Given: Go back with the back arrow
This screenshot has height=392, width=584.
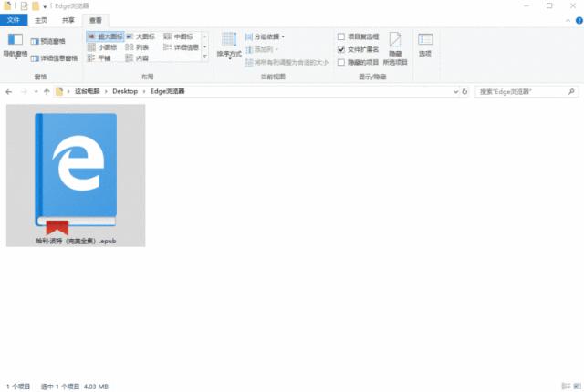Looking at the screenshot, I should [9, 91].
